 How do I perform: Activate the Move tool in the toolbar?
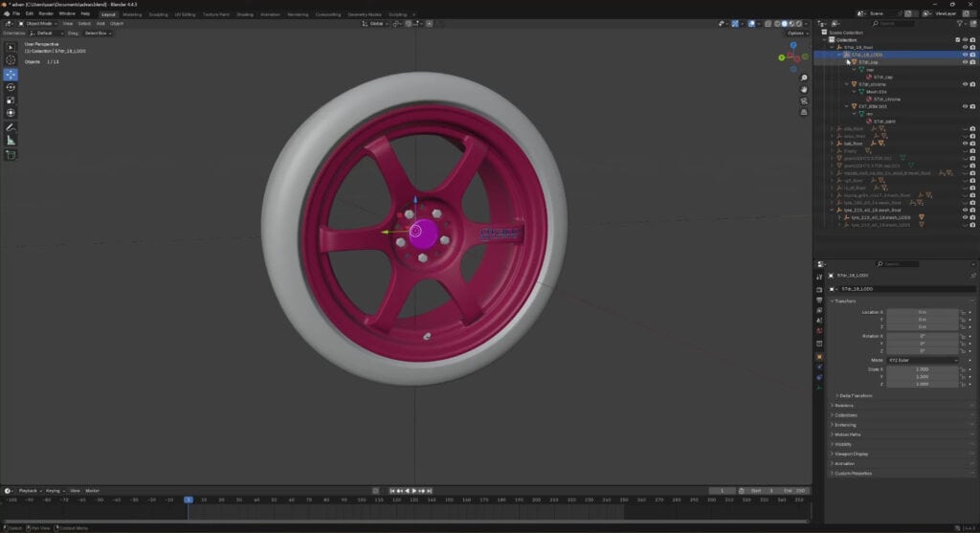coord(11,75)
